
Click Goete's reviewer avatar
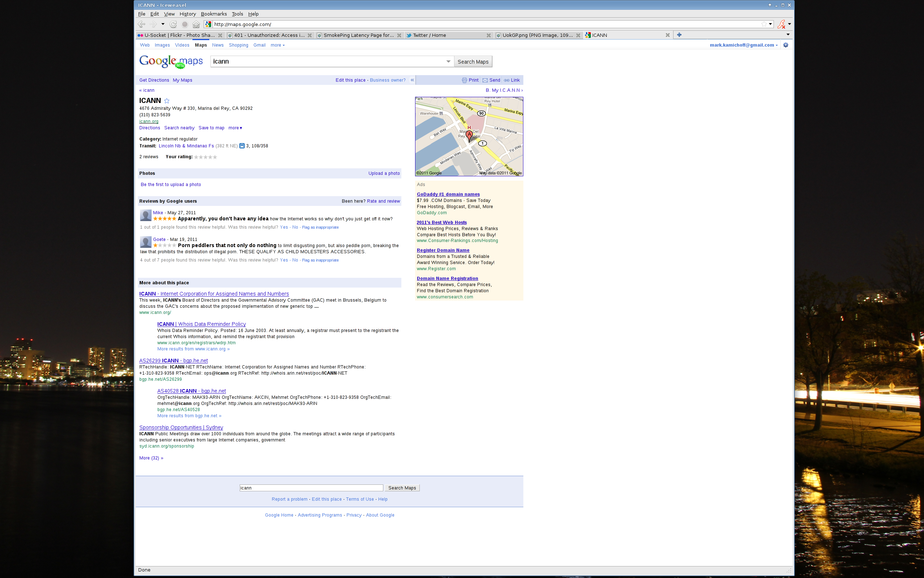pos(145,242)
